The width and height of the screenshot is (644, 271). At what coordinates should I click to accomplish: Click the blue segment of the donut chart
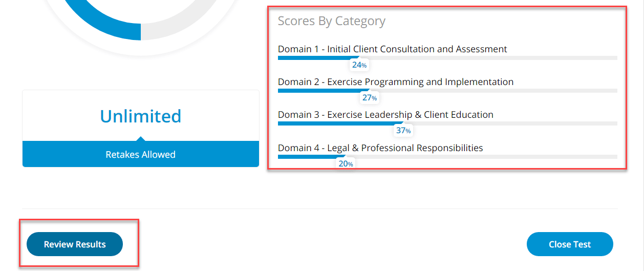[102, 25]
